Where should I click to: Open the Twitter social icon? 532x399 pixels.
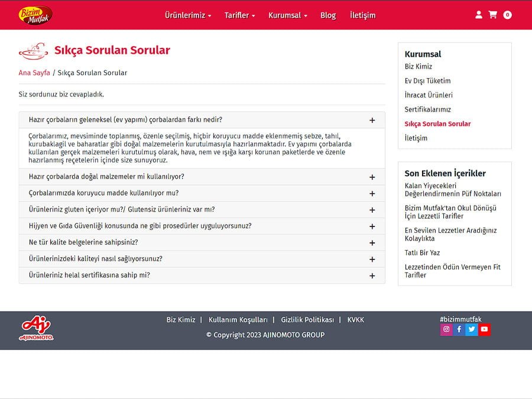[x=472, y=330]
